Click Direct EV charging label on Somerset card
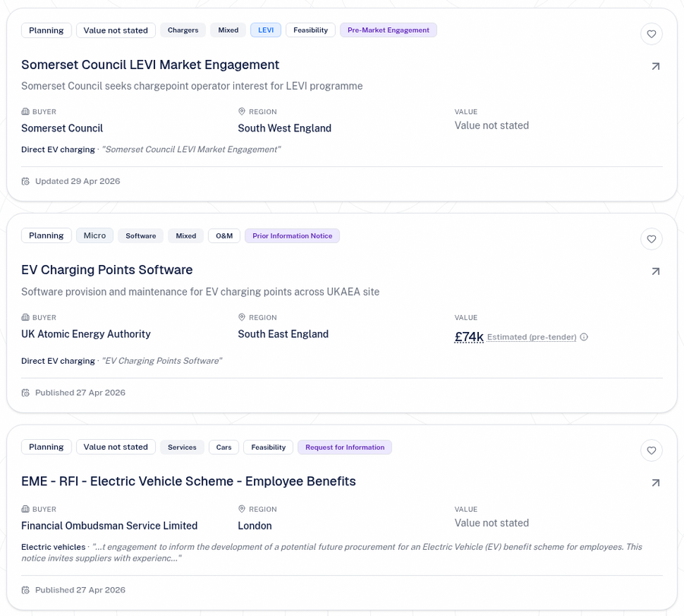This screenshot has width=684, height=616. pyautogui.click(x=58, y=150)
